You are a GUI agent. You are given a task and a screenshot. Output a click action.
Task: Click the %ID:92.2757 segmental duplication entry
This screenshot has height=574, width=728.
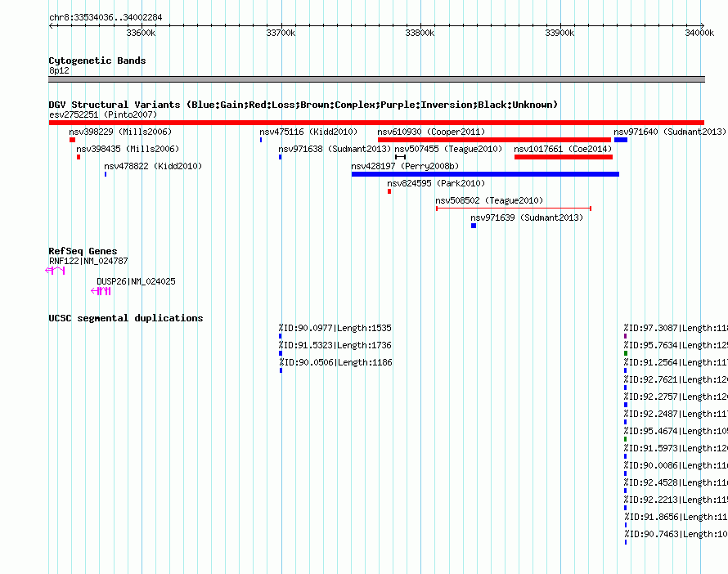point(676,397)
